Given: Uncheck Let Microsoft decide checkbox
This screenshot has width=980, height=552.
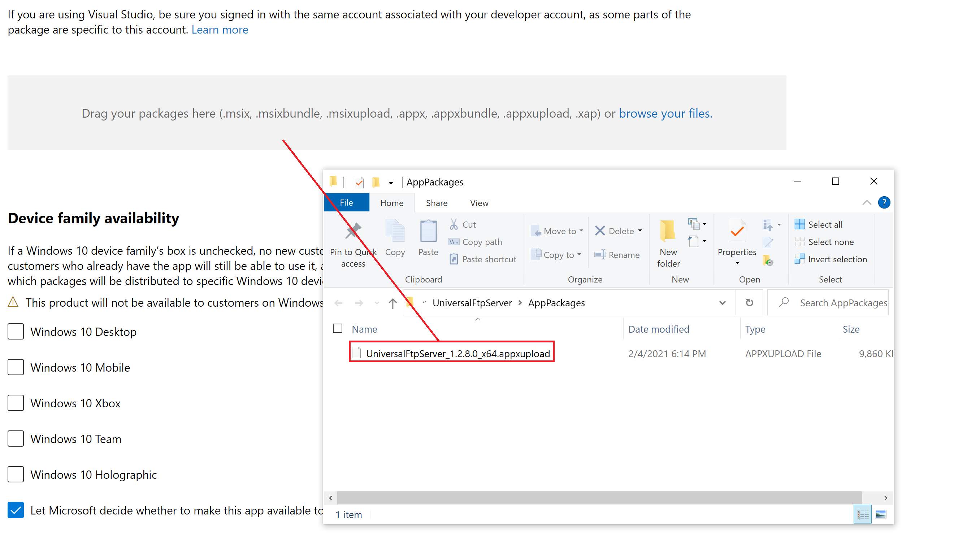Looking at the screenshot, I should [x=16, y=510].
